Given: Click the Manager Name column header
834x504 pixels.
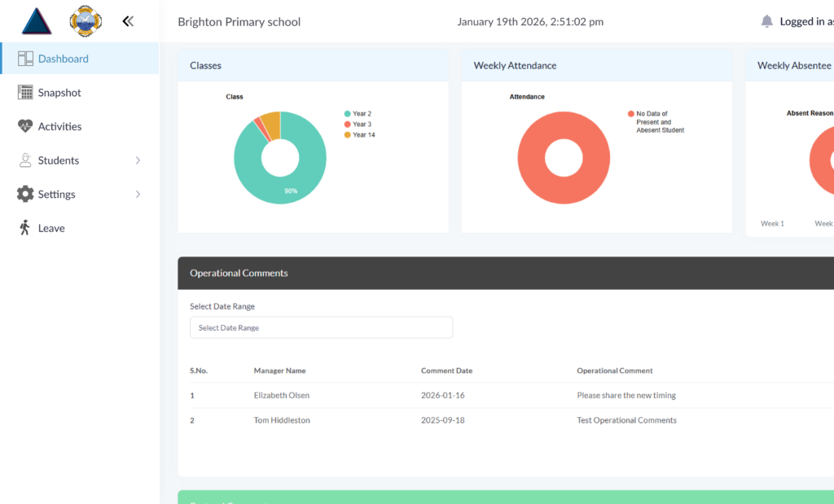Looking at the screenshot, I should coord(279,370).
